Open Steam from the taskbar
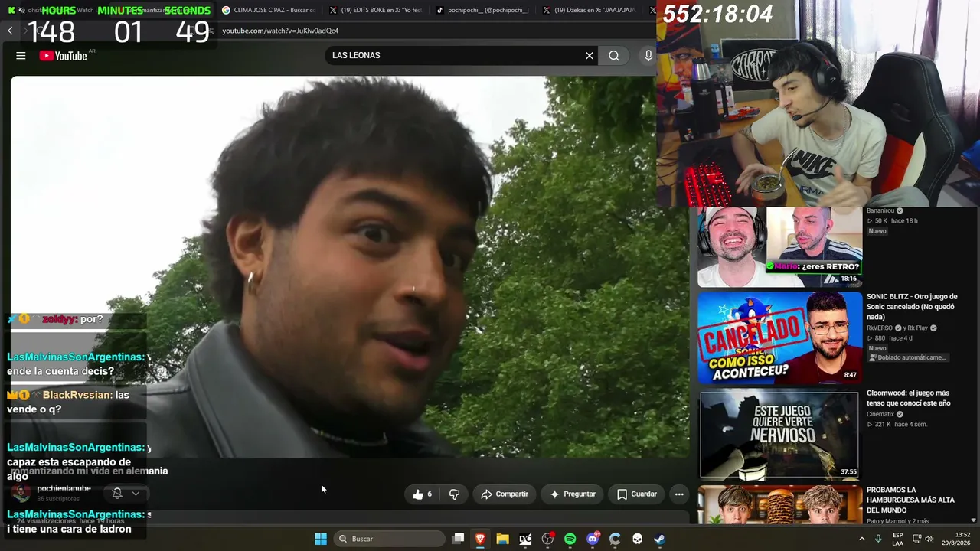The height and width of the screenshot is (551, 980). (x=659, y=539)
